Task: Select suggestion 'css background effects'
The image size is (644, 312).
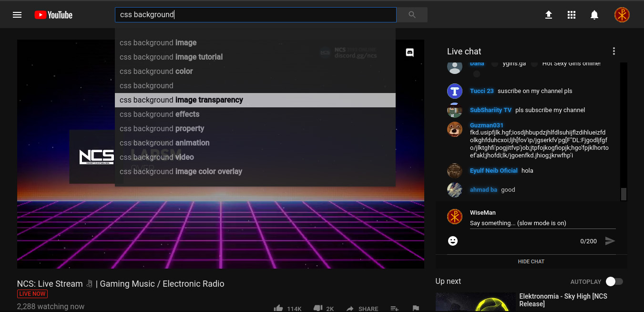Action: [255, 114]
